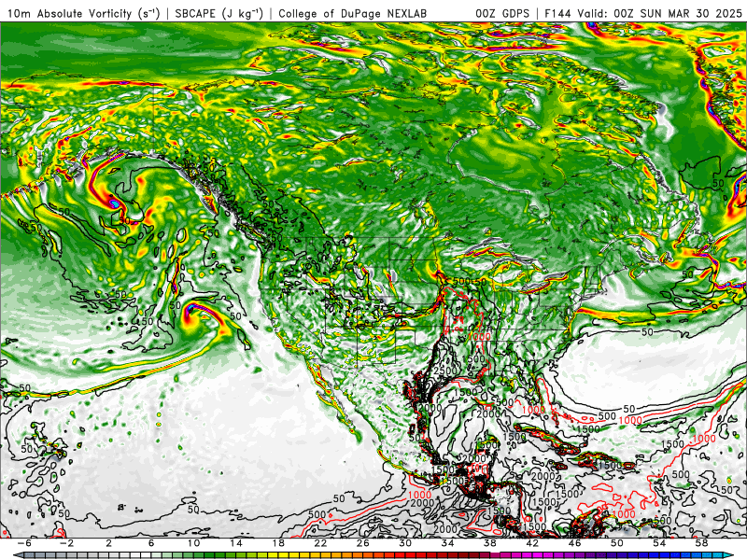747x560 pixels.
Task: Click the "College of DuPage NEXLAB" label
Action: pyautogui.click(x=353, y=13)
